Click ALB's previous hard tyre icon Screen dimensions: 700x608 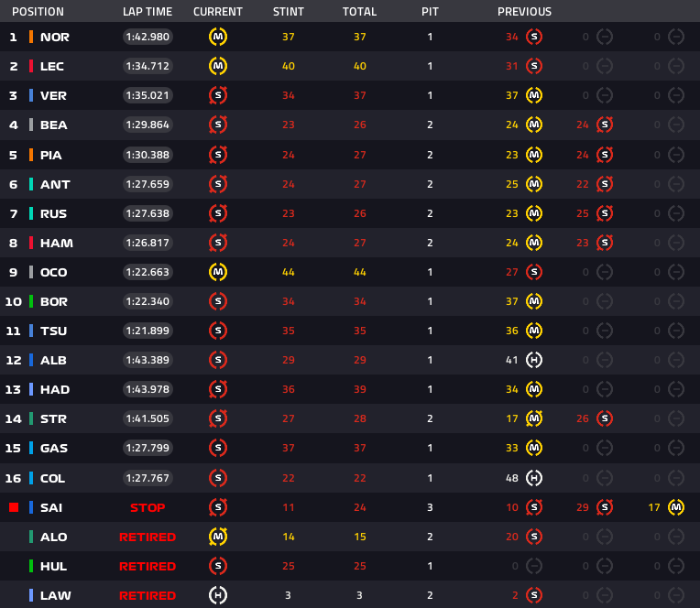[534, 360]
